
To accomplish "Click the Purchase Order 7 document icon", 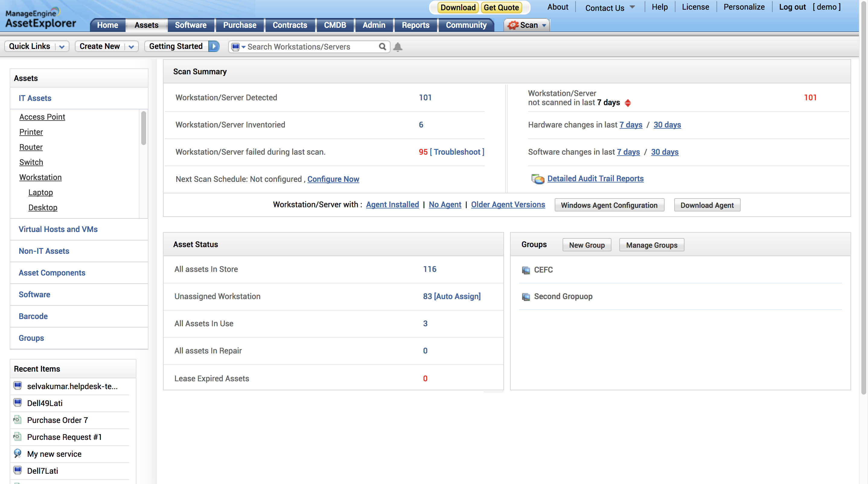I will tap(18, 420).
